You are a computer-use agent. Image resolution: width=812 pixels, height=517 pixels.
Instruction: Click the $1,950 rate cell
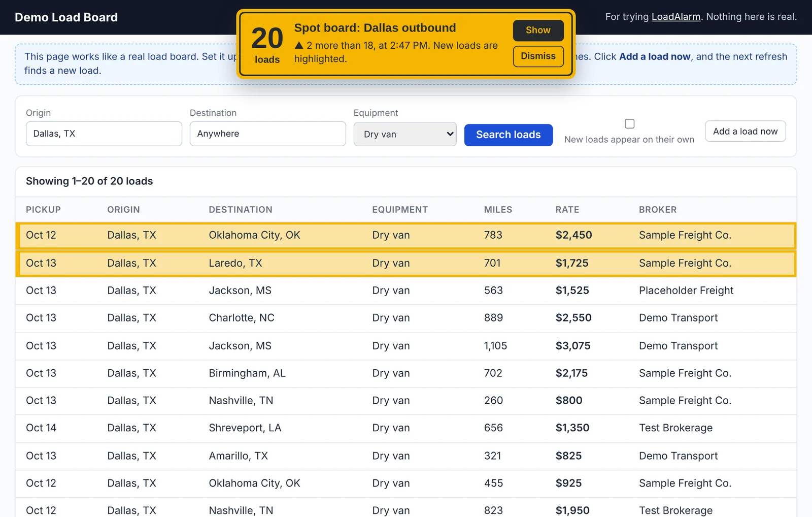click(x=572, y=510)
